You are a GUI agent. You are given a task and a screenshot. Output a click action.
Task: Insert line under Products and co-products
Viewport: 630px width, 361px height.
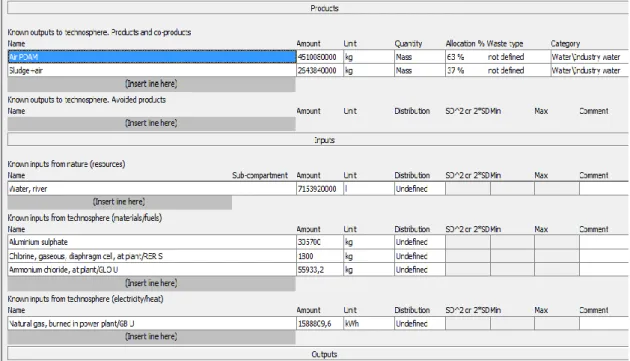click(x=151, y=84)
